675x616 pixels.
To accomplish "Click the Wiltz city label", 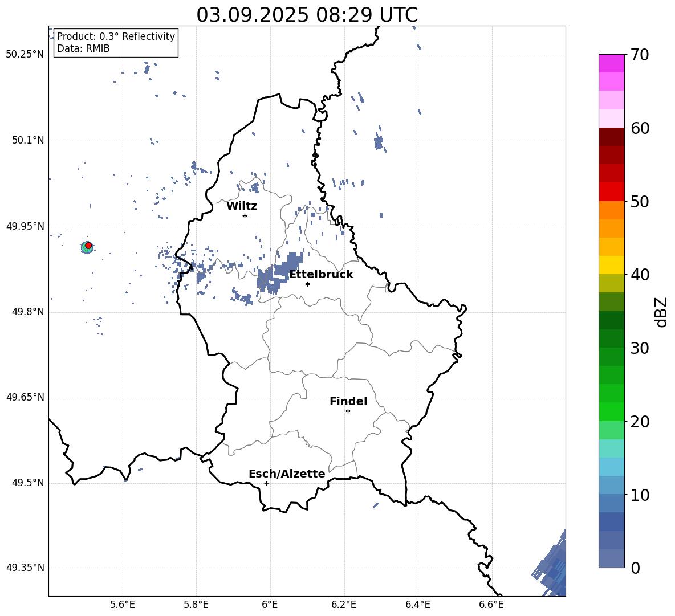I will click(242, 206).
